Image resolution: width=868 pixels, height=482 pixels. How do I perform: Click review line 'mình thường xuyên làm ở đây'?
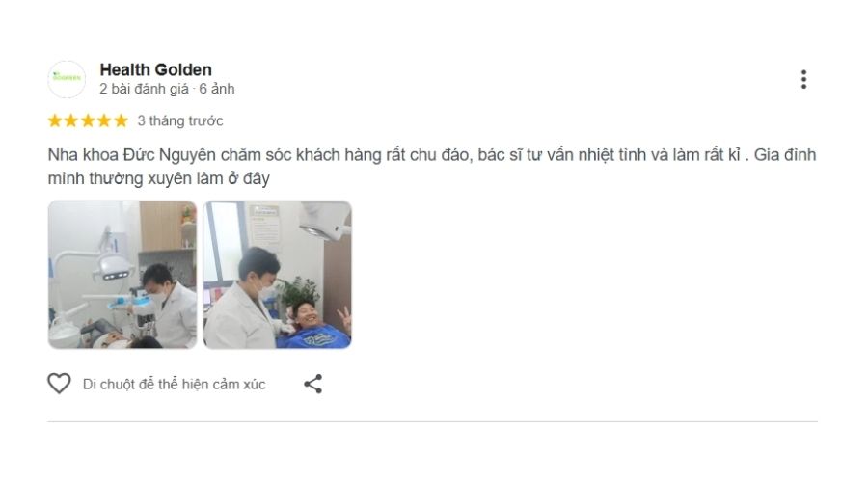159,178
